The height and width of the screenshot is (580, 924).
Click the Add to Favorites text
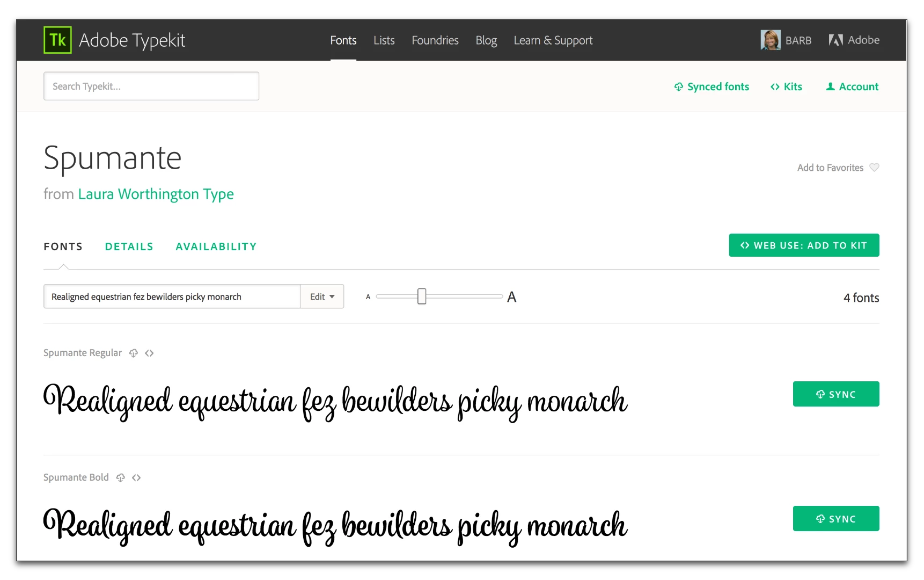point(830,168)
